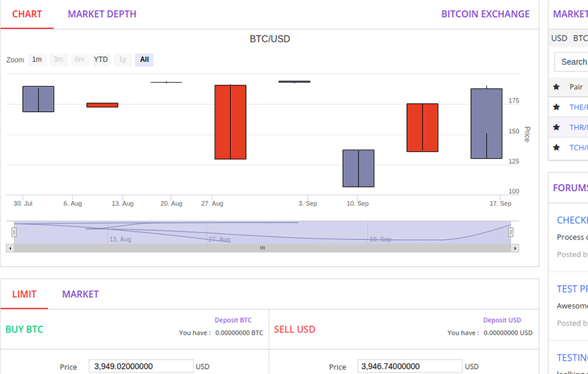
Task: Select the LIMIT order tab
Action: click(x=24, y=294)
